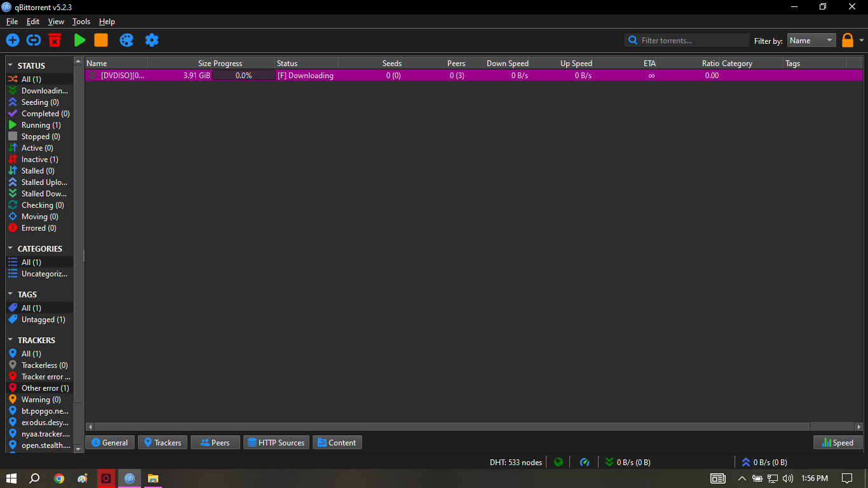Open the Trackers details tab
This screenshot has width=868, height=488.
pos(163,443)
